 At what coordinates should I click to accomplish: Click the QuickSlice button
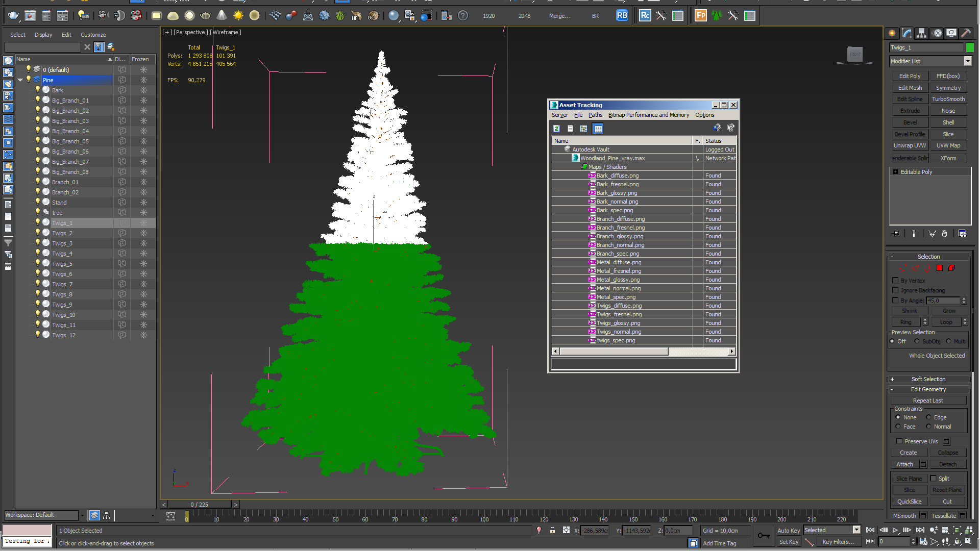910,502
